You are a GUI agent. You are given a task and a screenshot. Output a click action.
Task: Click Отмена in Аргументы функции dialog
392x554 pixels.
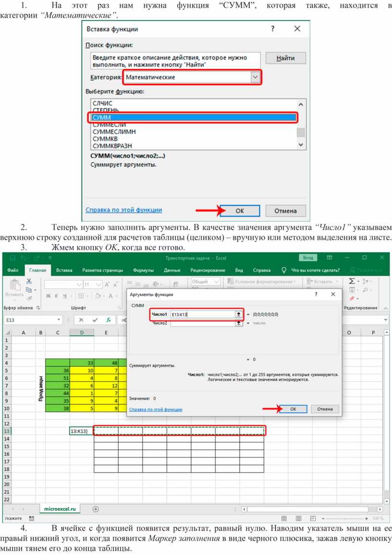click(325, 409)
